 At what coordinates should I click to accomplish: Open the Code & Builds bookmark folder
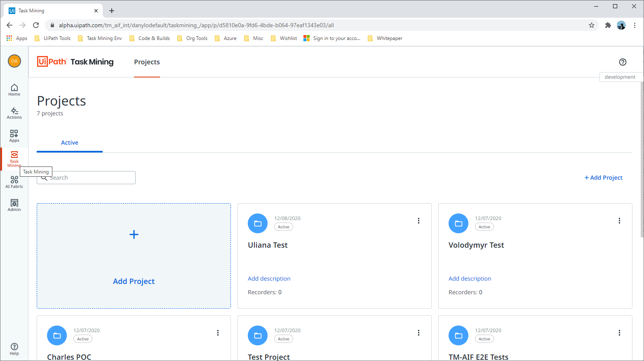(x=149, y=38)
